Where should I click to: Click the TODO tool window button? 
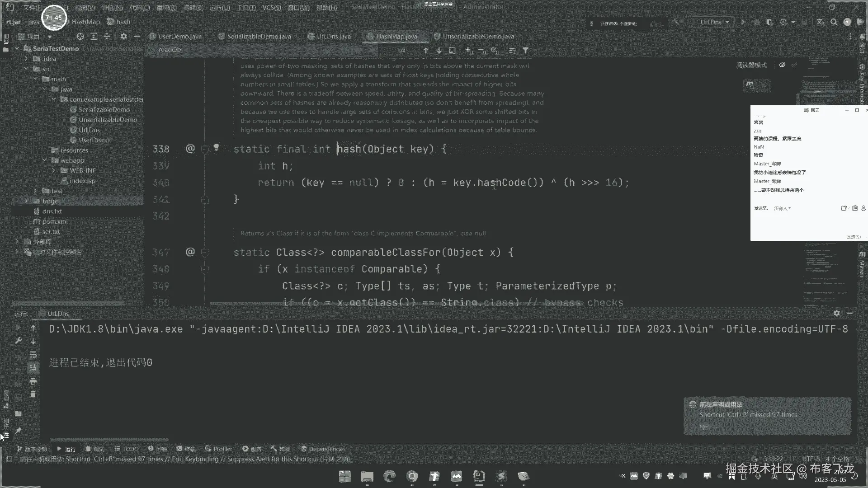tap(126, 449)
